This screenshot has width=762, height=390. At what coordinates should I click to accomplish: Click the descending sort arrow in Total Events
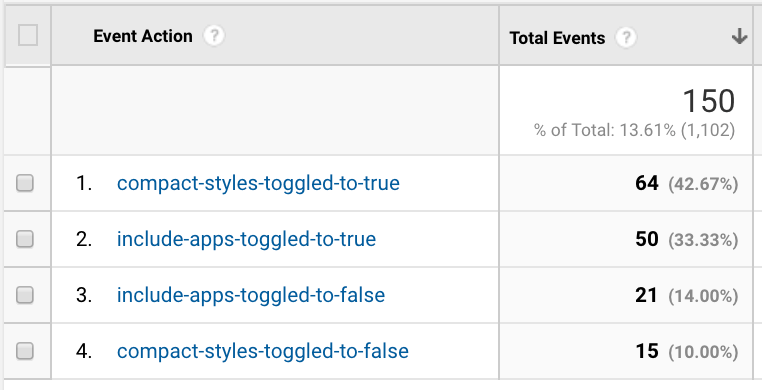click(x=739, y=36)
